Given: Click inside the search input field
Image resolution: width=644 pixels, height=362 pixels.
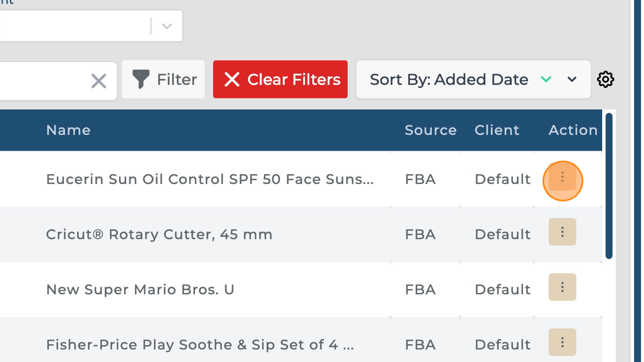Looking at the screenshot, I should [40, 80].
